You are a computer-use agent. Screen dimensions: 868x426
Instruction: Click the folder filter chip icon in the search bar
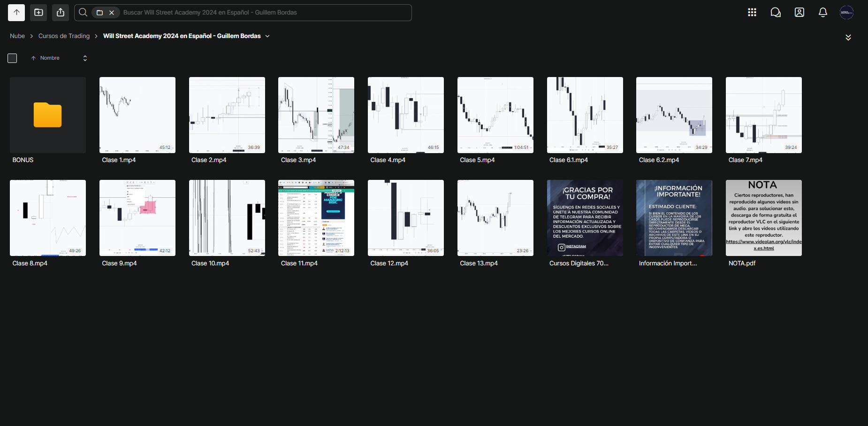[x=99, y=13]
